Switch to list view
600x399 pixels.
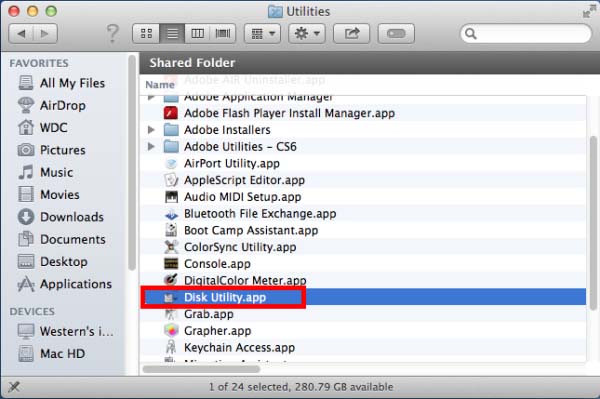(172, 34)
